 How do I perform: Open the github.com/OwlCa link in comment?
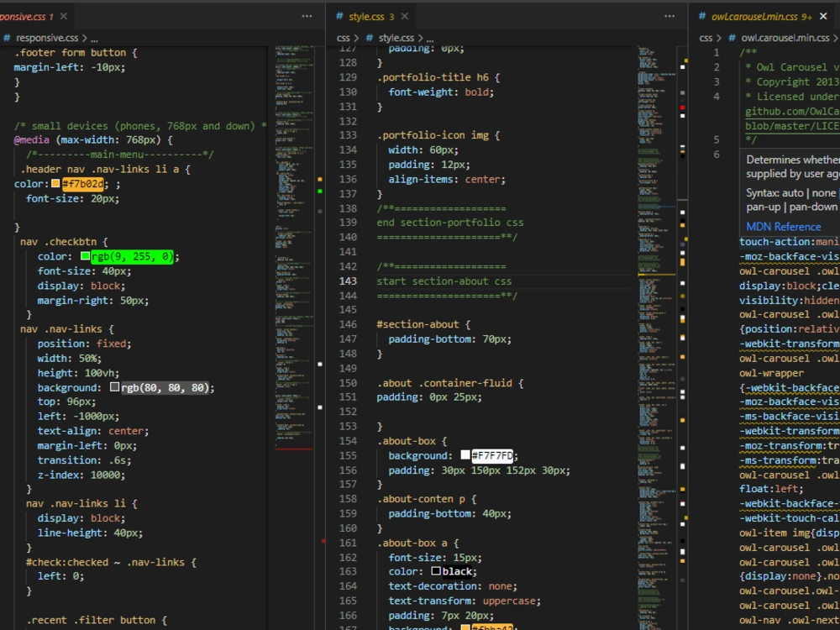coord(792,112)
